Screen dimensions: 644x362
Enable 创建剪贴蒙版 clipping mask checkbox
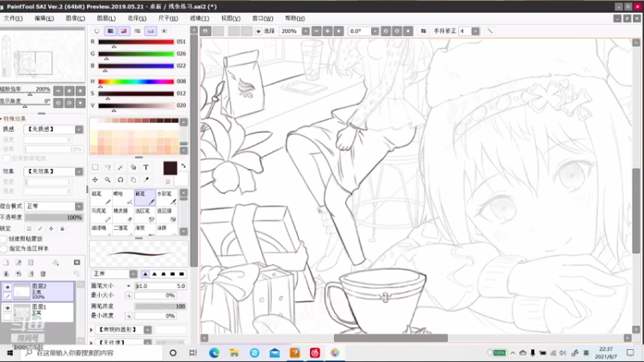click(4, 239)
